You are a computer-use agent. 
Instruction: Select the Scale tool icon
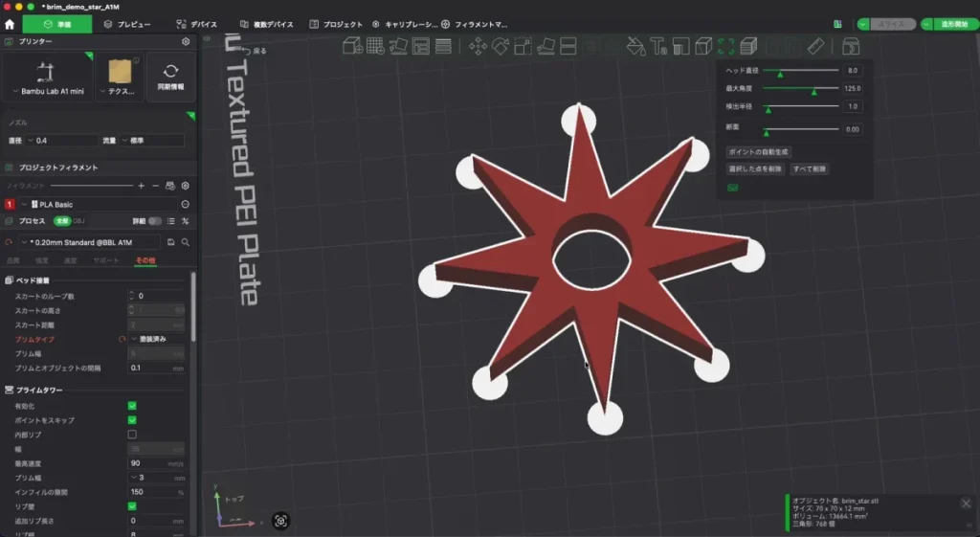(x=523, y=46)
